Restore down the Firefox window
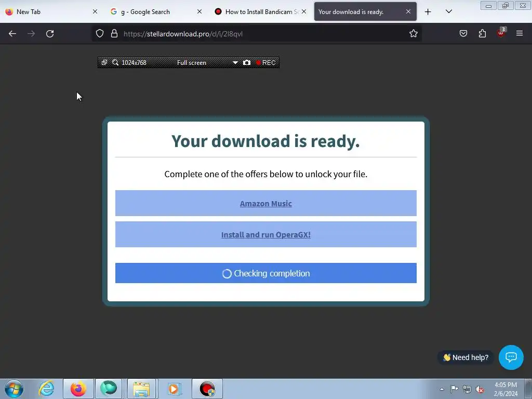532x399 pixels. pyautogui.click(x=506, y=6)
